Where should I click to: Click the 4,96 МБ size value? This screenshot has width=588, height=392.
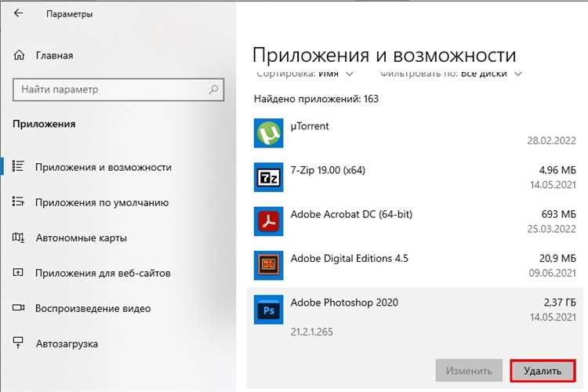pos(557,170)
